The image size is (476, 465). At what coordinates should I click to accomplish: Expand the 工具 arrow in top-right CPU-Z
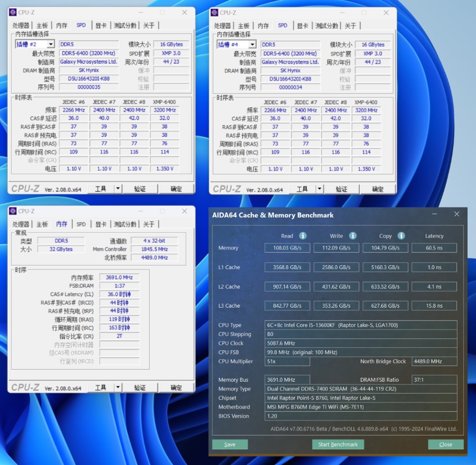pos(320,189)
